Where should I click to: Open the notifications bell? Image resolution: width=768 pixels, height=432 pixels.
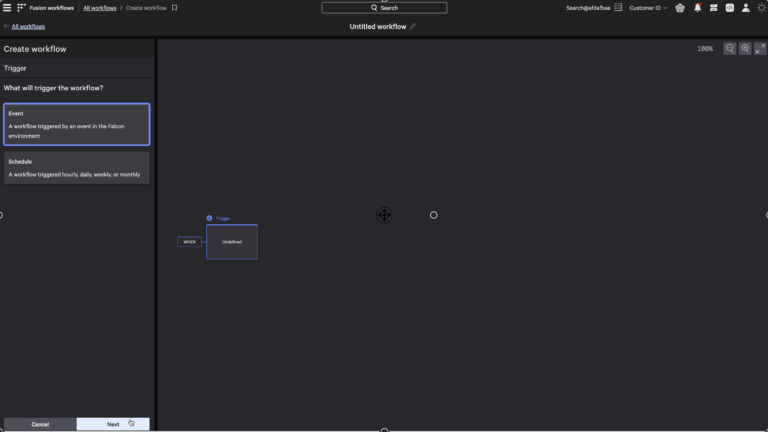[x=698, y=8]
